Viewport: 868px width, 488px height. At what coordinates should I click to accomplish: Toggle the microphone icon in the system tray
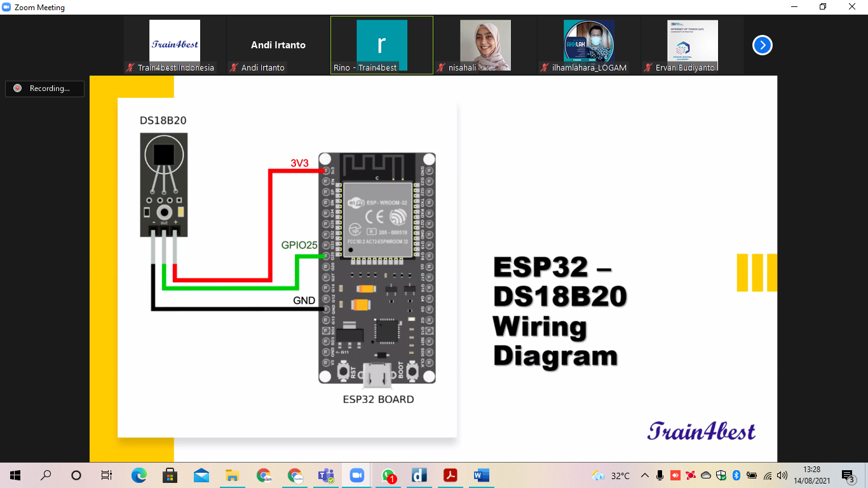pos(660,475)
